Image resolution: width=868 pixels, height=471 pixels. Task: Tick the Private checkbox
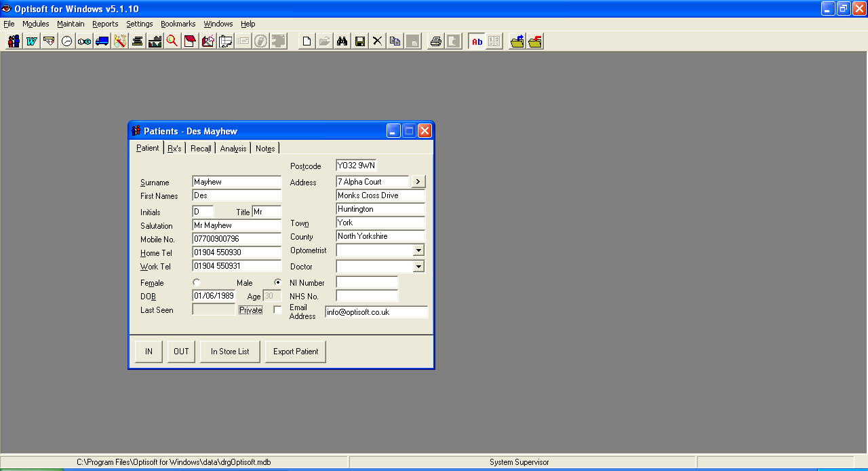(277, 310)
